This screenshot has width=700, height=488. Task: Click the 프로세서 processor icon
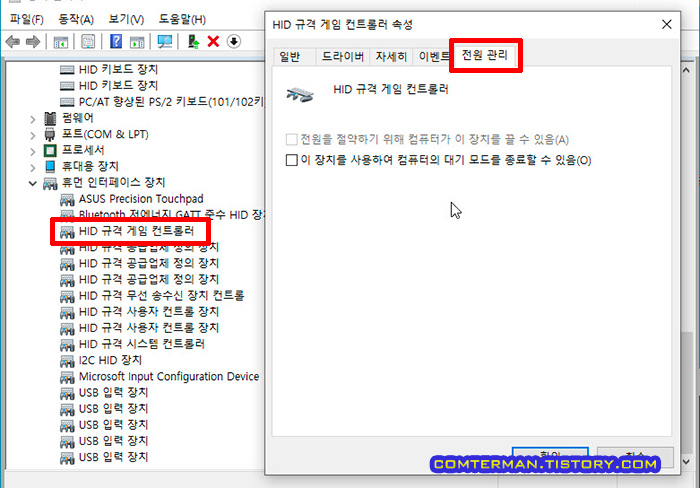tap(50, 150)
